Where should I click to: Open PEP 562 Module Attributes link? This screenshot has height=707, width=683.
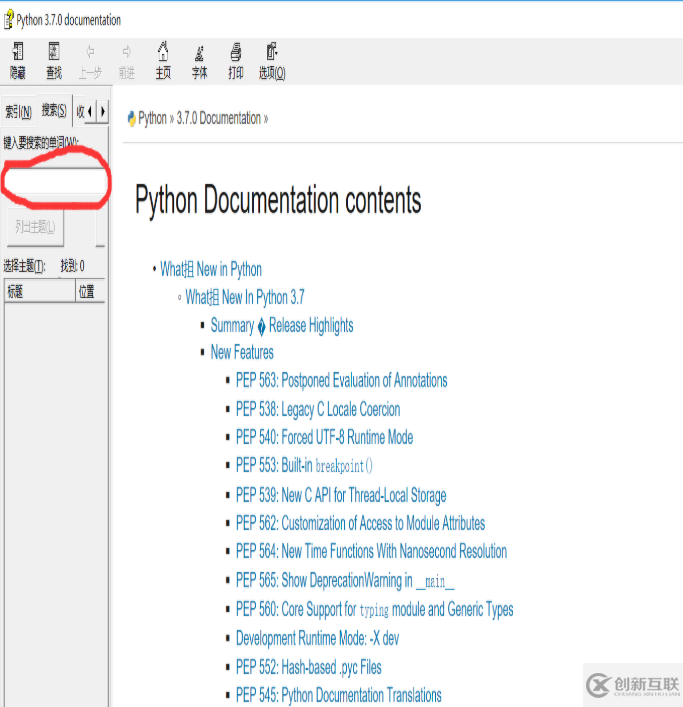[x=360, y=523]
